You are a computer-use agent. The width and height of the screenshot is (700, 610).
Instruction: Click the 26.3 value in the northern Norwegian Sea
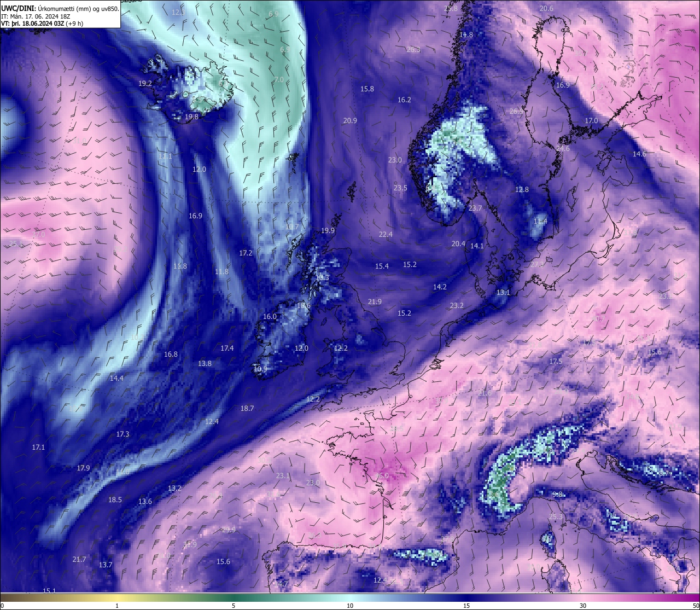tap(413, 49)
